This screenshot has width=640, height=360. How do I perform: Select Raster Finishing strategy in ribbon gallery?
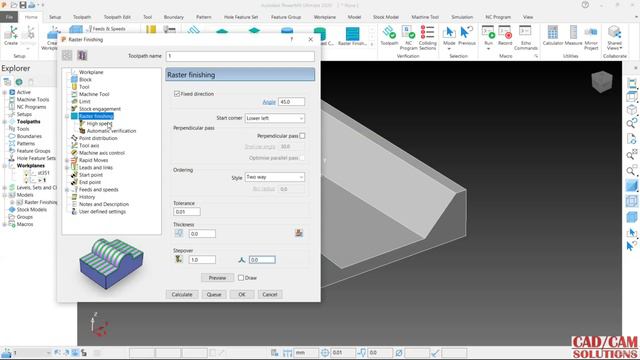click(x=352, y=36)
